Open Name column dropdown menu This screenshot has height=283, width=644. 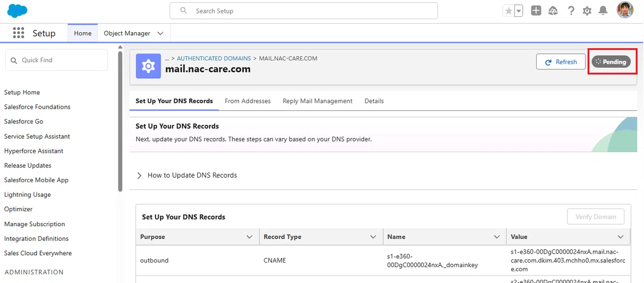[497, 237]
